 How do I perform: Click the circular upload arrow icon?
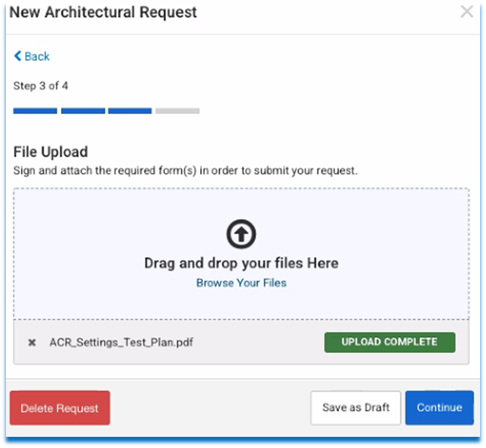(241, 234)
